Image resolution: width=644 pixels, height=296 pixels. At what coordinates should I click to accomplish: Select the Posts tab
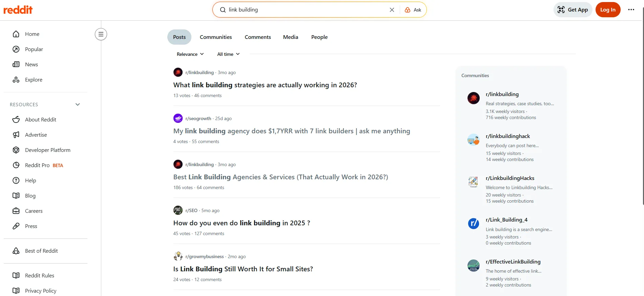click(179, 37)
